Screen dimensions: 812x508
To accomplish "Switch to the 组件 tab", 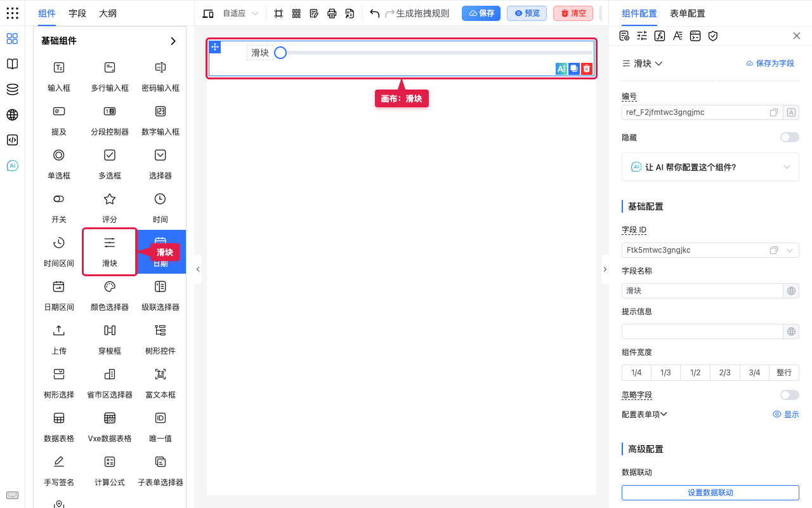I will pos(47,13).
